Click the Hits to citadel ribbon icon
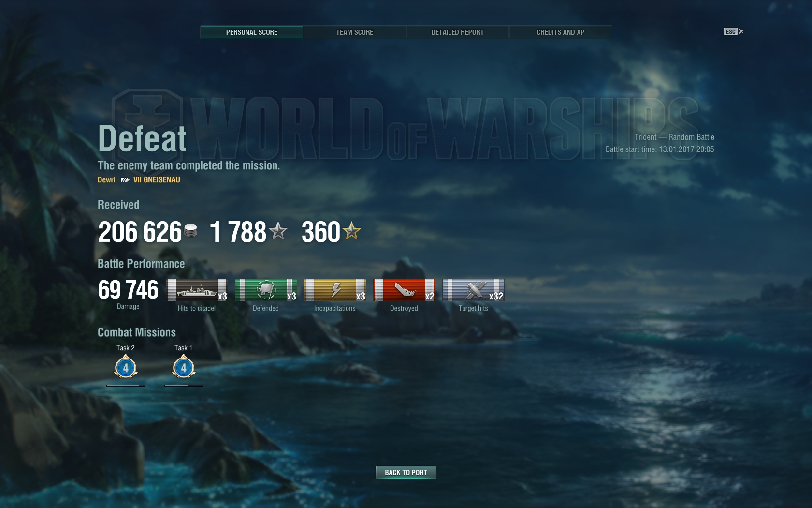The image size is (812, 508). (x=197, y=290)
